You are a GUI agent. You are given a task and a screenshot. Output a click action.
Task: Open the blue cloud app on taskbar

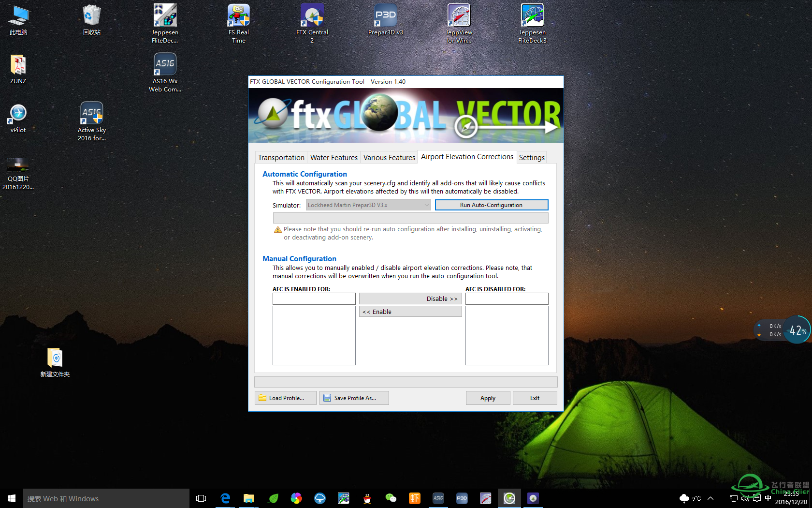point(320,498)
